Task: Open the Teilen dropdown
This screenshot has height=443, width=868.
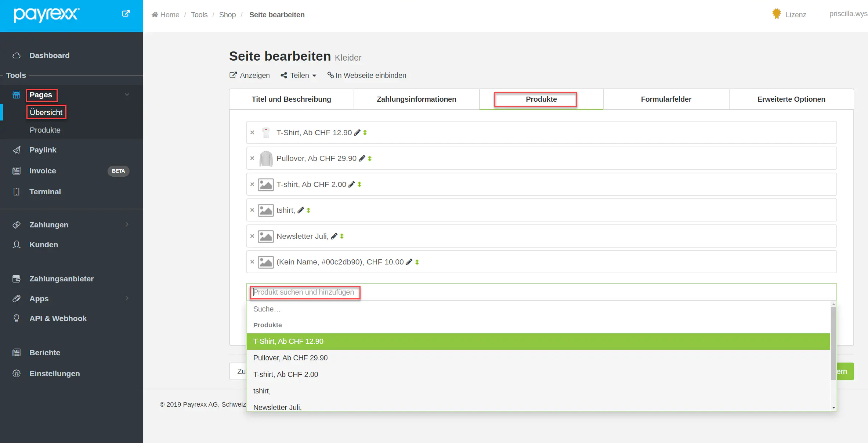Action: coord(299,75)
